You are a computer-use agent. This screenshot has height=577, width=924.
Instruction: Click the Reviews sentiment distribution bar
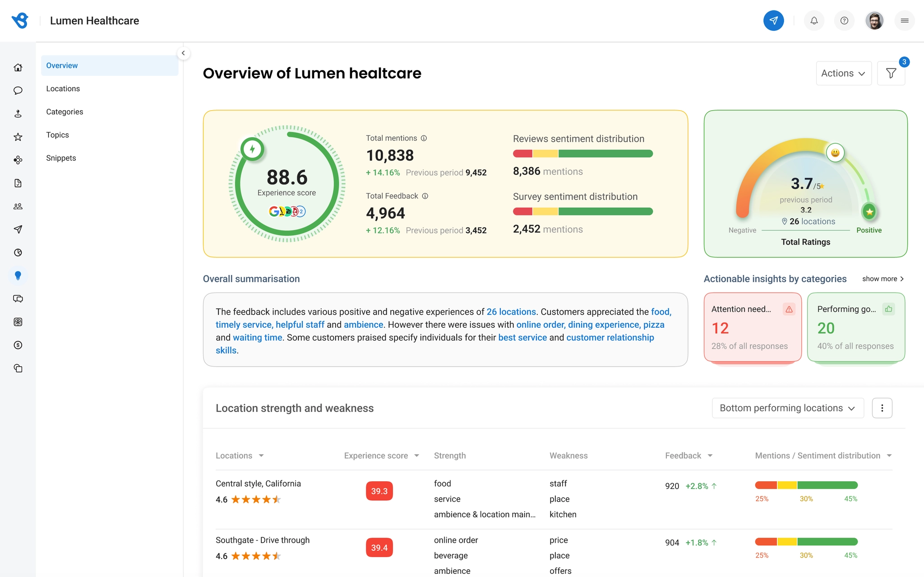click(583, 154)
